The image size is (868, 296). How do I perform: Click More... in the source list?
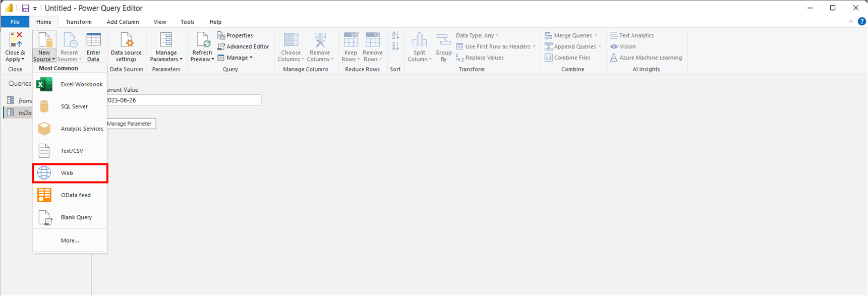click(70, 241)
